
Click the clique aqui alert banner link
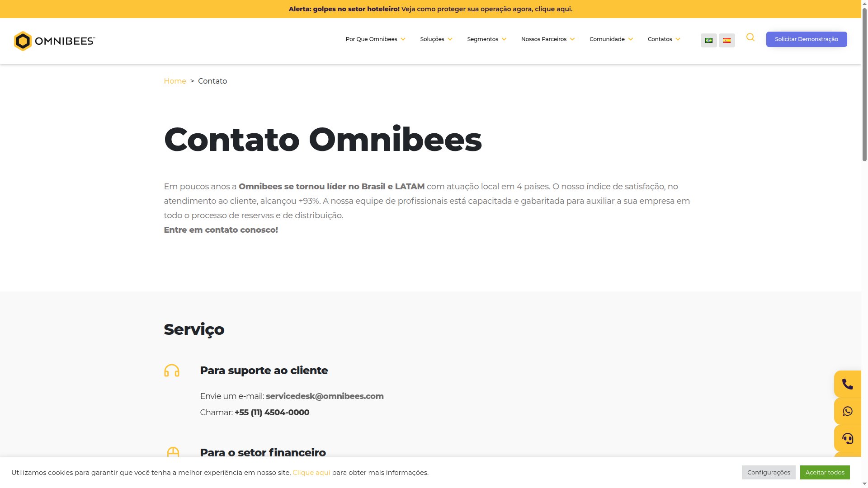553,9
